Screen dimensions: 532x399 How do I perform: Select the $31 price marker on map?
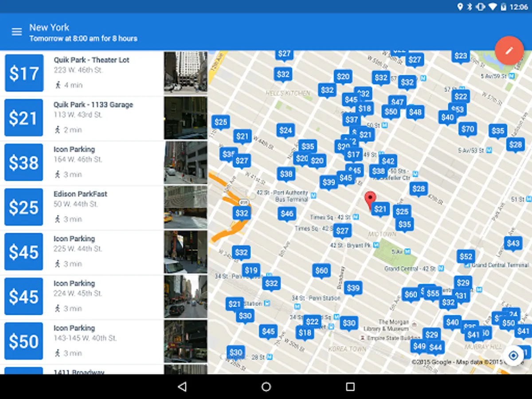tap(461, 296)
